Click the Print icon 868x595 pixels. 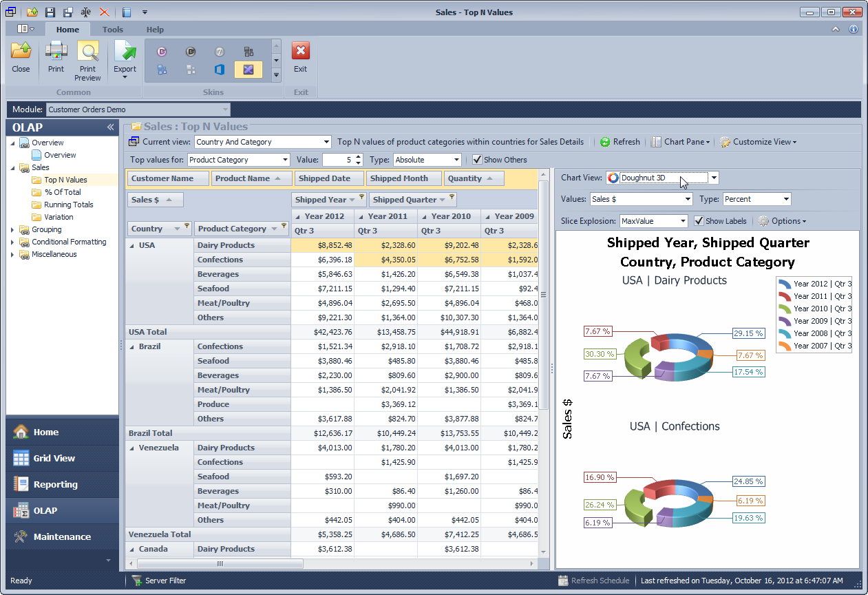tap(56, 52)
